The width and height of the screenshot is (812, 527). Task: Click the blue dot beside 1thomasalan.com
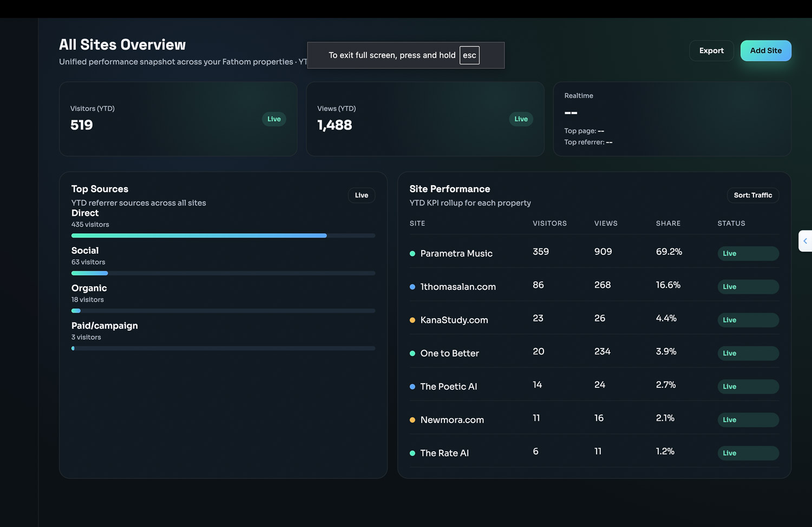[412, 287]
